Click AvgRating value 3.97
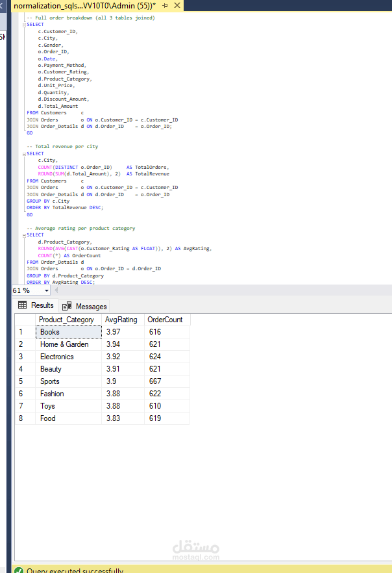The height and width of the screenshot is (573, 392). (123, 332)
